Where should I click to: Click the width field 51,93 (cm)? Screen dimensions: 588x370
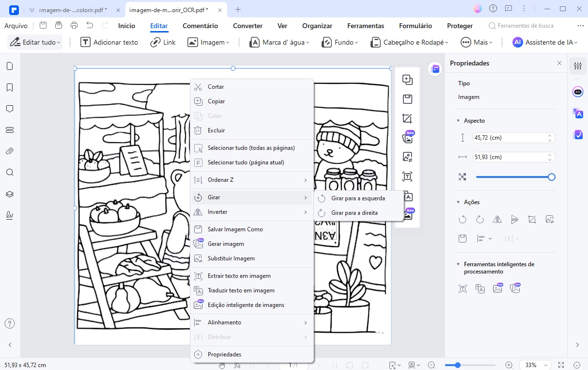[513, 157]
